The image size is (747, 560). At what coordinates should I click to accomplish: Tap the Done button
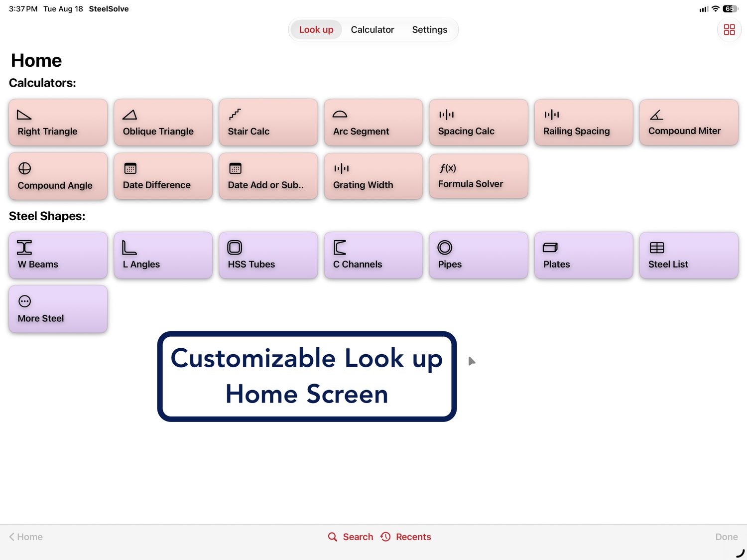pos(727,537)
